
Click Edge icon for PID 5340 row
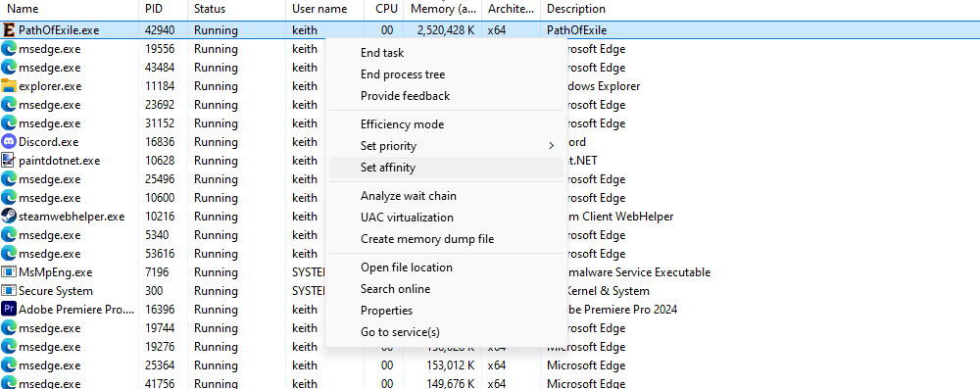[9, 235]
